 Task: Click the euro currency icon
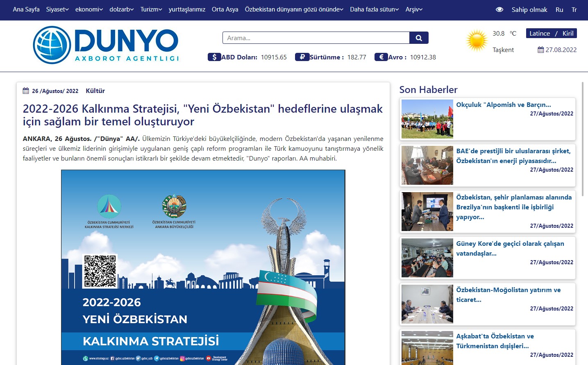coord(381,57)
